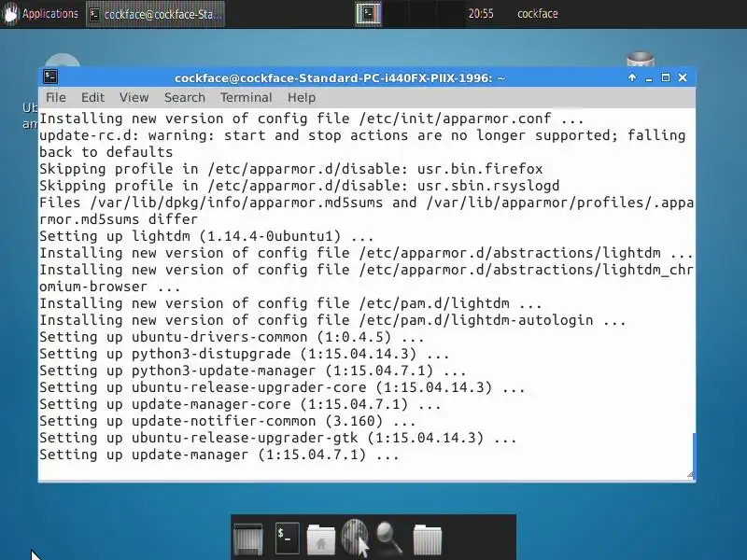Launch the terminal emulator from the dock
The image size is (747, 560).
point(288,539)
